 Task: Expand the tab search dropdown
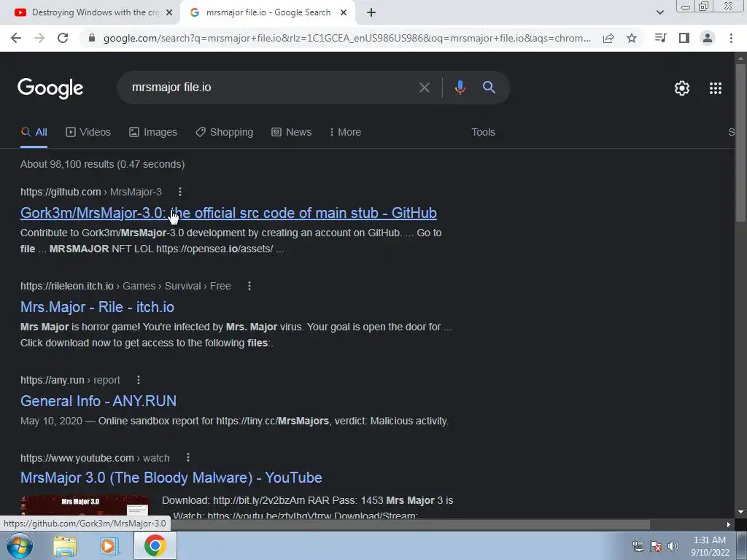click(x=659, y=12)
